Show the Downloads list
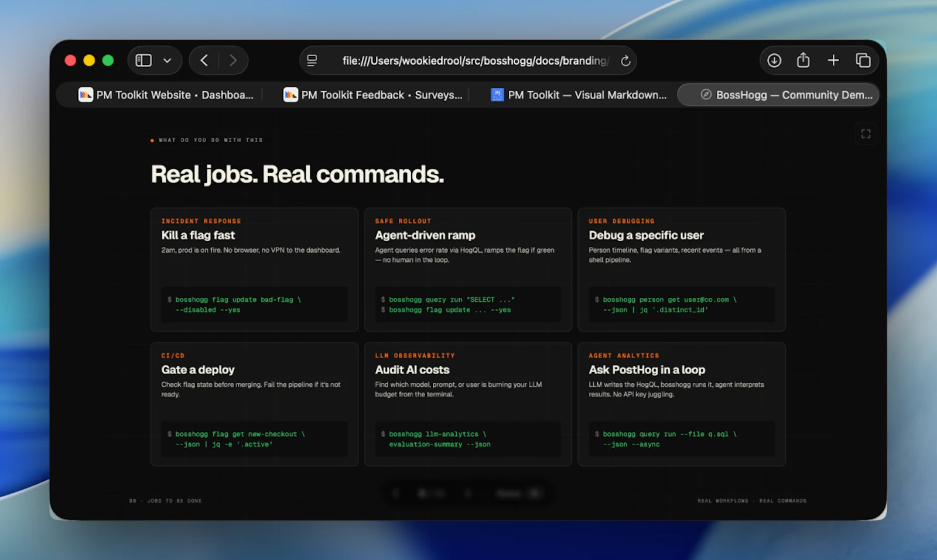The image size is (937, 560). tap(774, 60)
